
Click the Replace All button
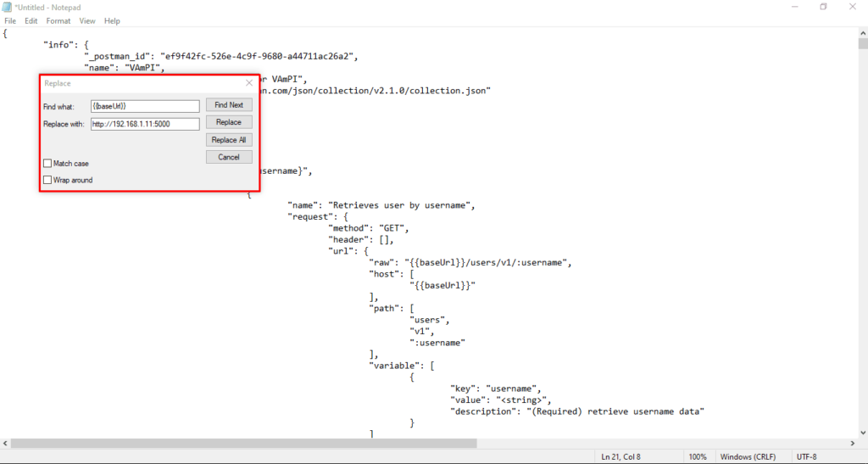[229, 139]
